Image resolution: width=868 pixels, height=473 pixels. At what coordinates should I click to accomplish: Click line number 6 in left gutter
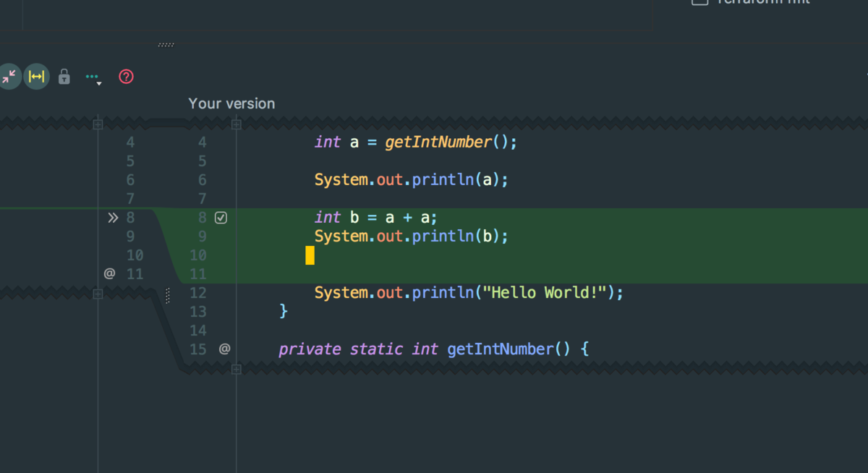click(130, 180)
